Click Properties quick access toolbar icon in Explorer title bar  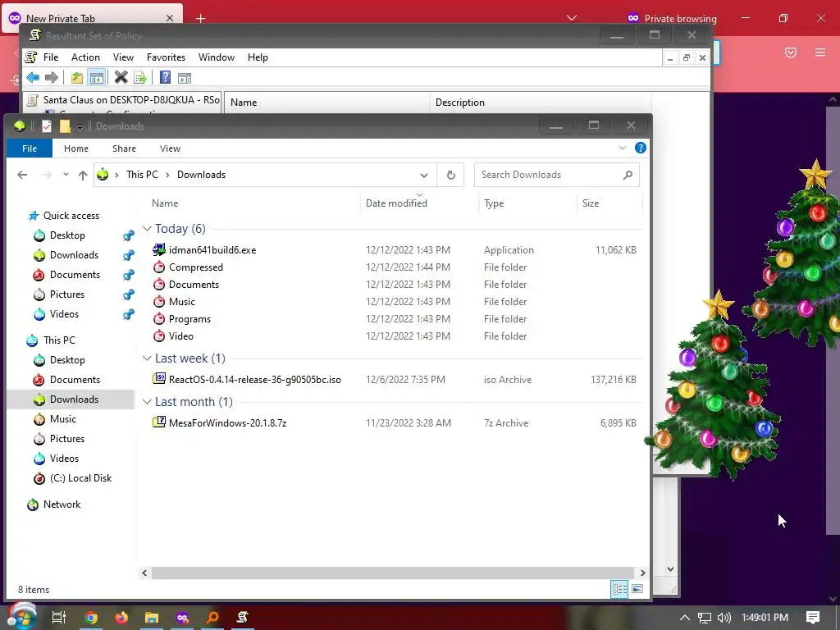pos(47,126)
